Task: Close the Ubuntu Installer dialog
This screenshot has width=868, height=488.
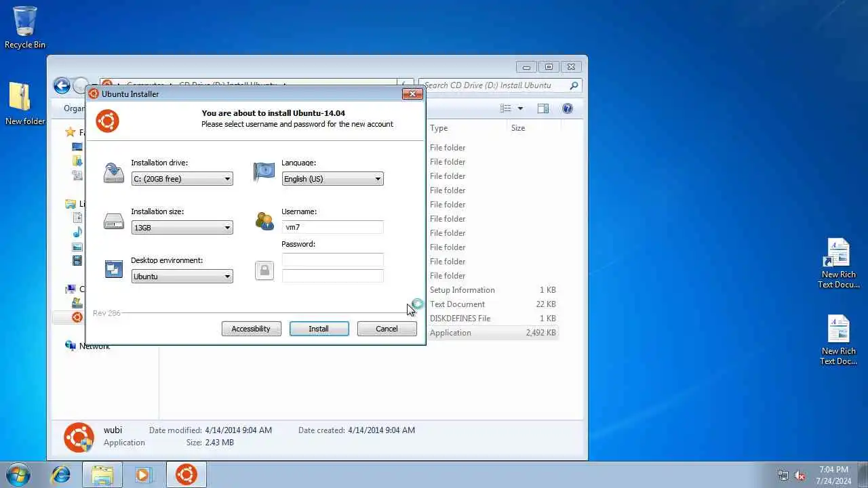Action: click(412, 94)
